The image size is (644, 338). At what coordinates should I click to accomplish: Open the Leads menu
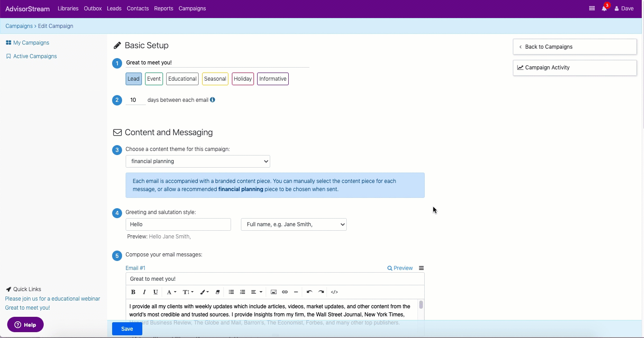pyautogui.click(x=114, y=9)
